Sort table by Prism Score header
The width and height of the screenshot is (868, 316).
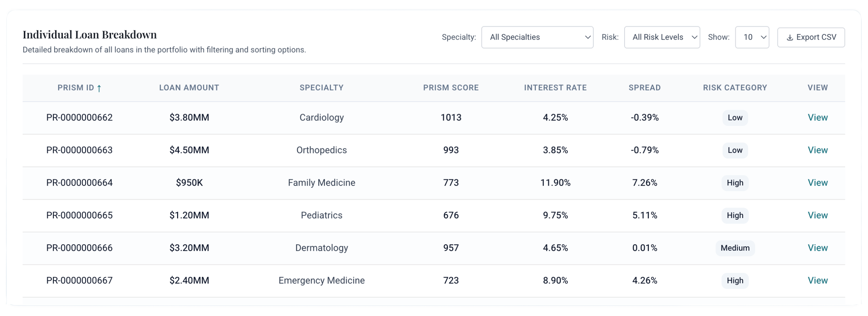point(451,88)
